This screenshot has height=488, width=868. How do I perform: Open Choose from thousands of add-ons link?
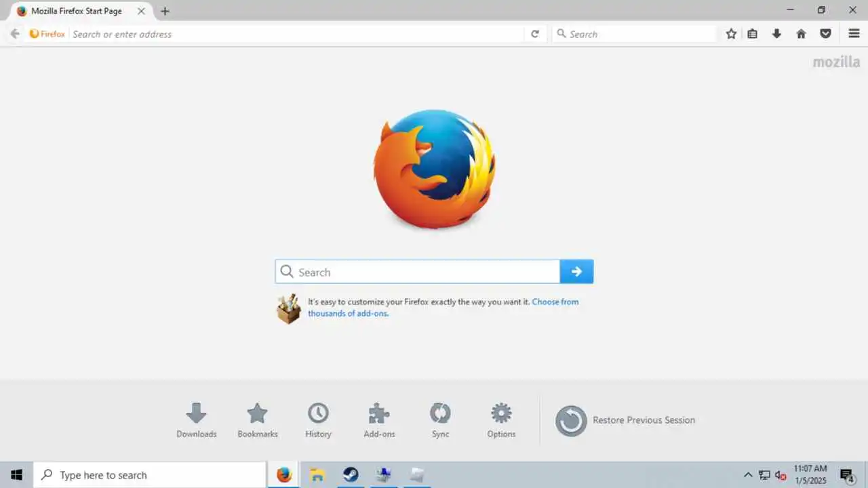[443, 308]
